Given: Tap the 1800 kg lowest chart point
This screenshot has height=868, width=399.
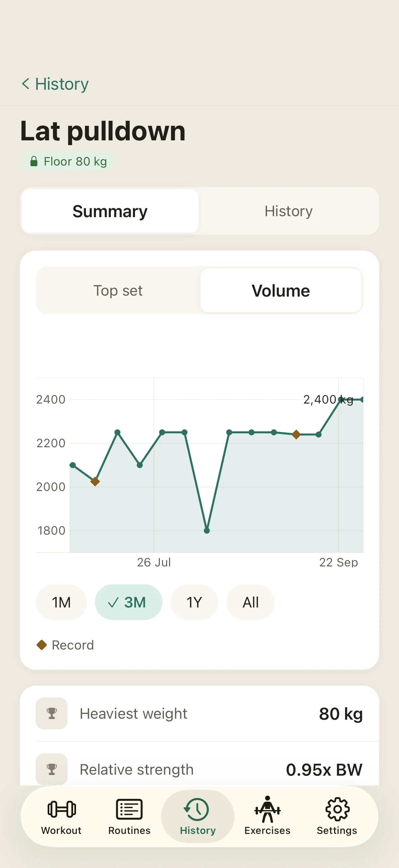Looking at the screenshot, I should coord(207,531).
